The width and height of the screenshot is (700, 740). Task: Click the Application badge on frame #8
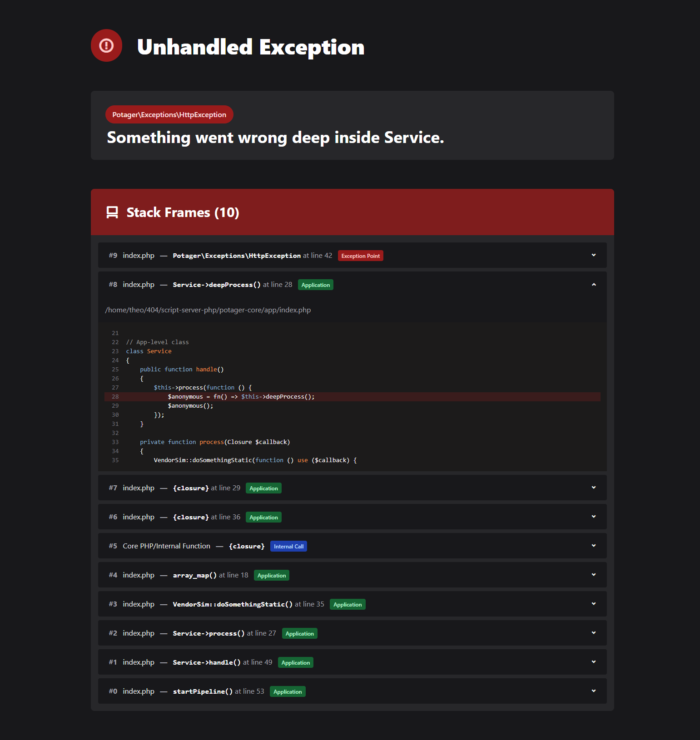(x=315, y=285)
